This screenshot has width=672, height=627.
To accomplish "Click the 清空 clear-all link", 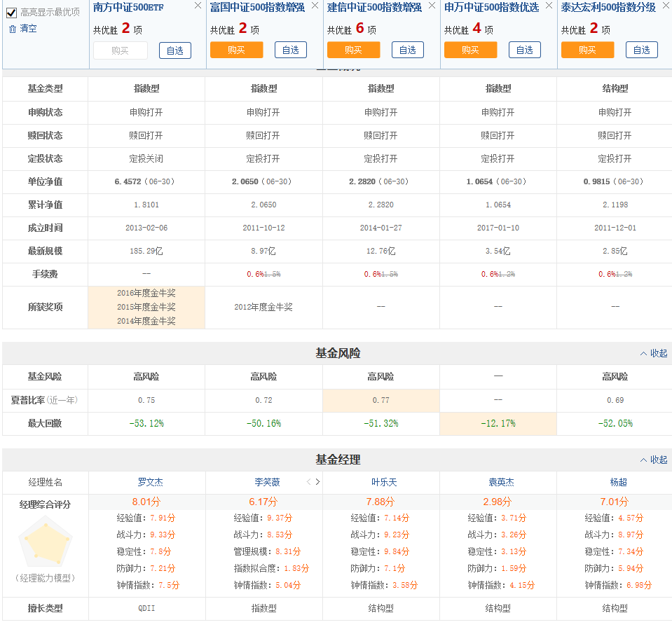I will tap(28, 29).
